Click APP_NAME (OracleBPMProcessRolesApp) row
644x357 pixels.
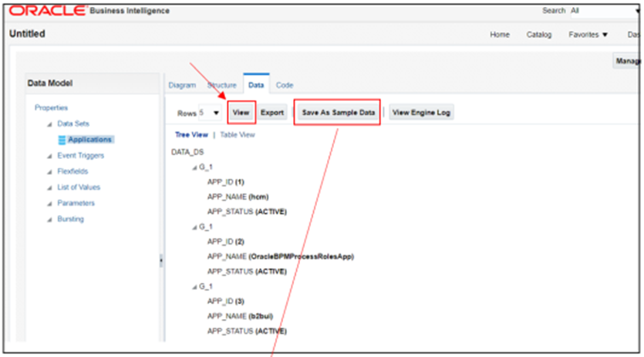pyautogui.click(x=281, y=257)
